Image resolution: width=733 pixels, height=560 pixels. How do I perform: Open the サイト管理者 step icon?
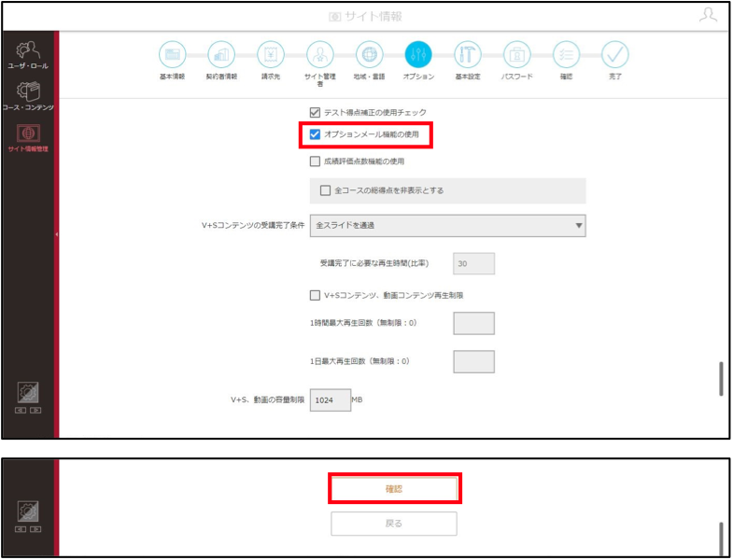pyautogui.click(x=320, y=55)
